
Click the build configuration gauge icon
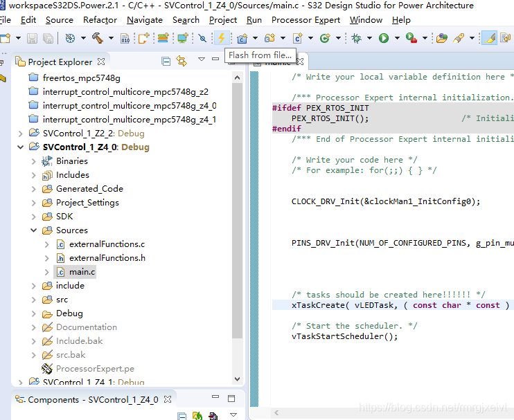pyautogui.click(x=70, y=38)
